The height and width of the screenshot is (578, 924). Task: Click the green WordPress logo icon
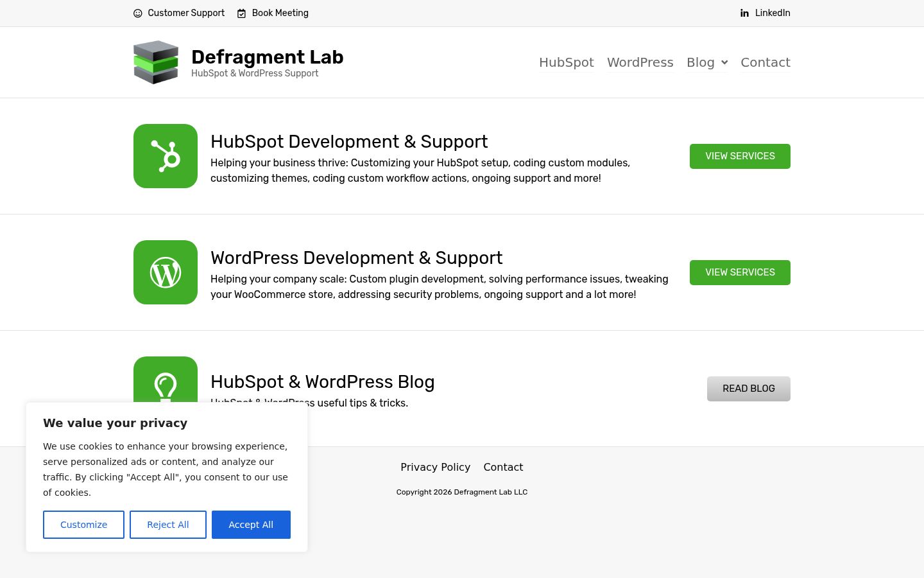pyautogui.click(x=166, y=272)
